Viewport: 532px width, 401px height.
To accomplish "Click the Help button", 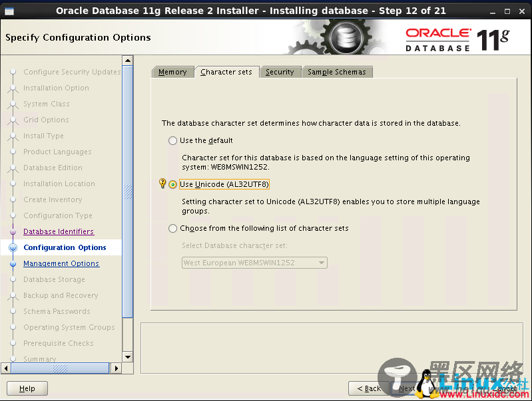I will 27,388.
